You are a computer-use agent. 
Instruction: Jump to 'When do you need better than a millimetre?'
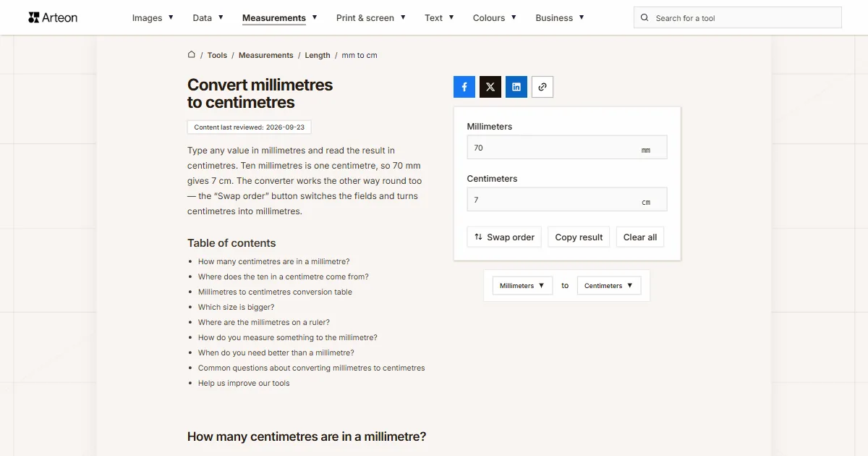coord(276,352)
